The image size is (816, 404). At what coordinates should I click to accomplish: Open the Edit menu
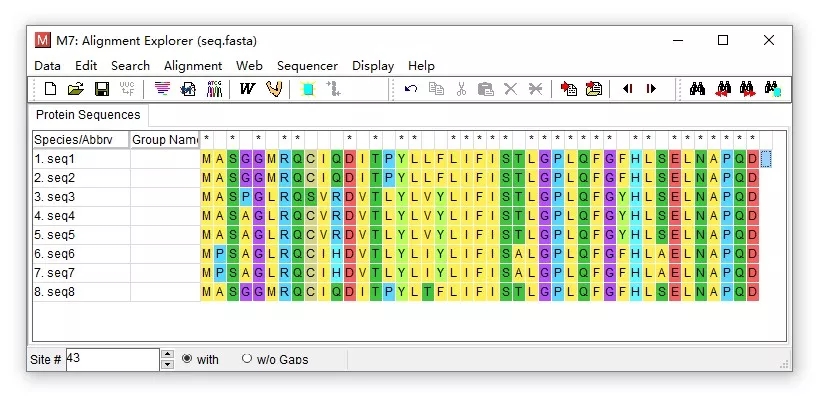[86, 66]
